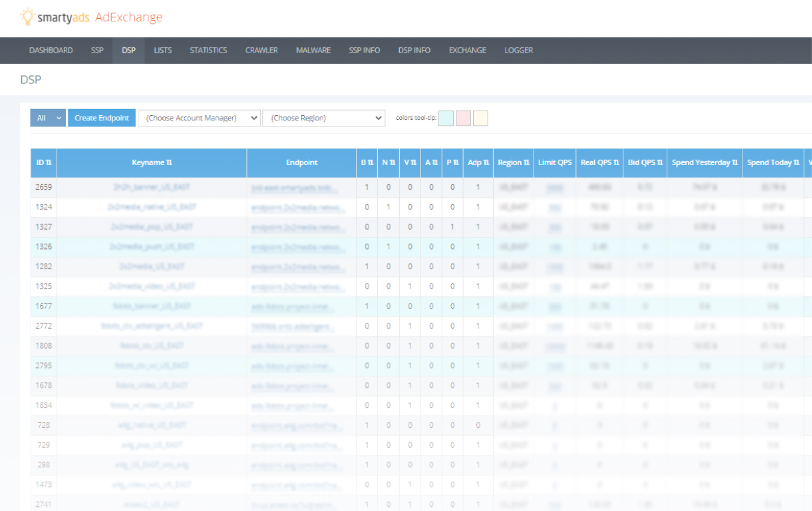
Task: Sort the table by Keyname
Action: point(151,162)
